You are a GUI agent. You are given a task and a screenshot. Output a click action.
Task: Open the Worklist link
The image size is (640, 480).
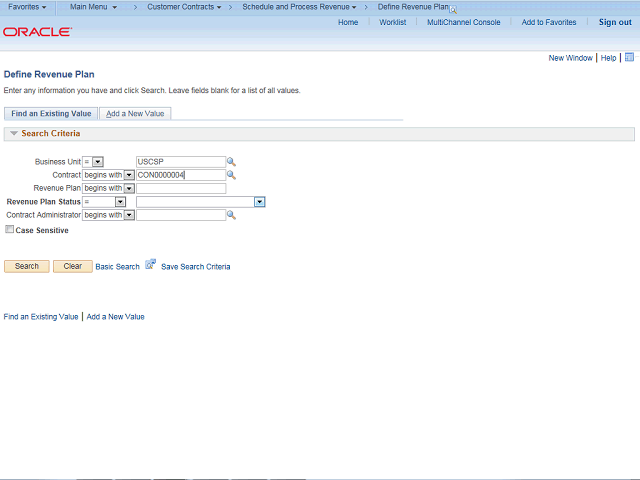point(393,22)
